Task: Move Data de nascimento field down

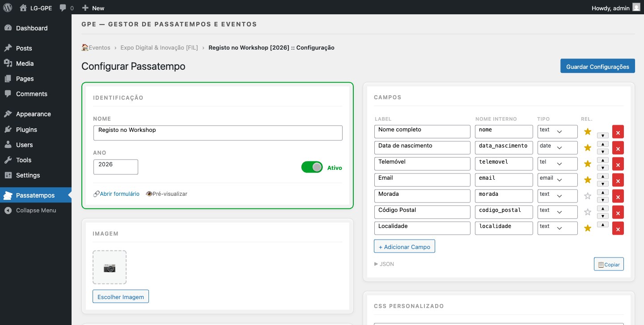Action: pos(603,152)
